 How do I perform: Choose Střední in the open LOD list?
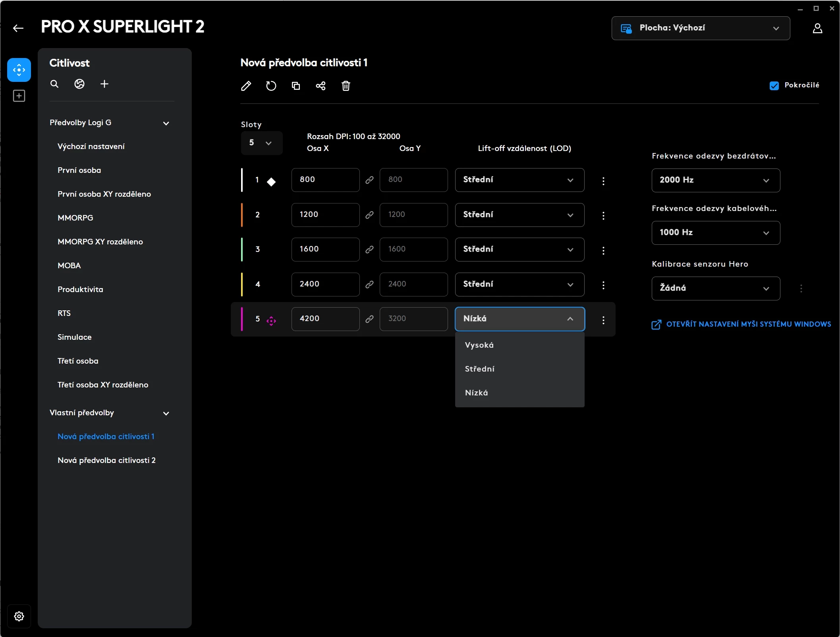pos(519,369)
